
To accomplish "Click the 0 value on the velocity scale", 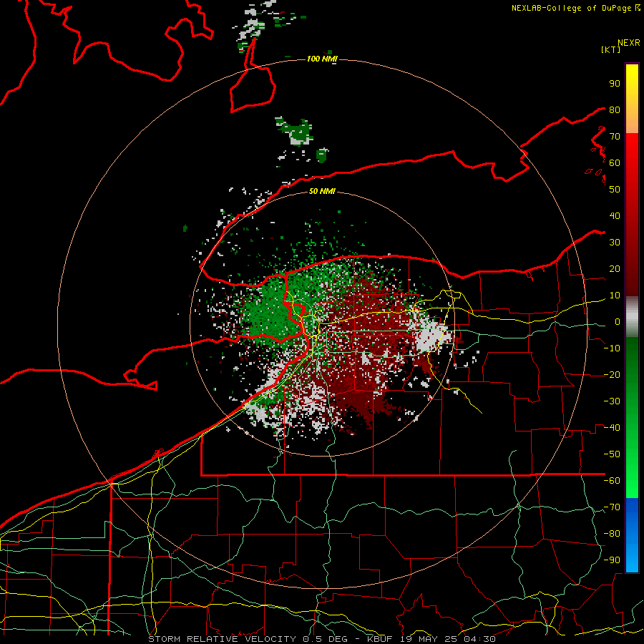I will point(618,322).
